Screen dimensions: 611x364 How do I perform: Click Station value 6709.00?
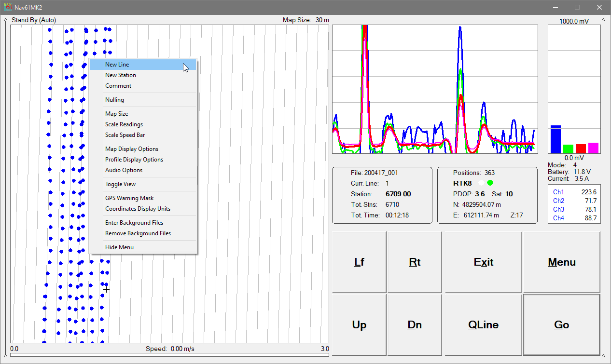tap(398, 194)
